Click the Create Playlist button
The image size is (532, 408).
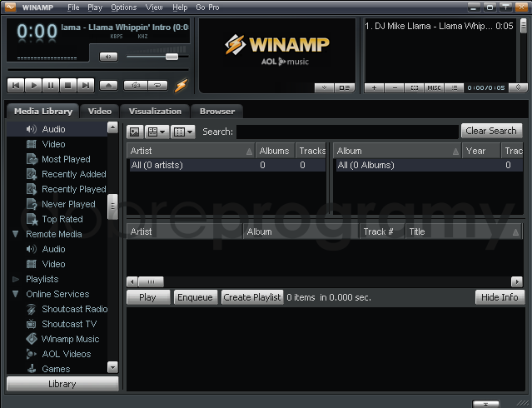[252, 297]
